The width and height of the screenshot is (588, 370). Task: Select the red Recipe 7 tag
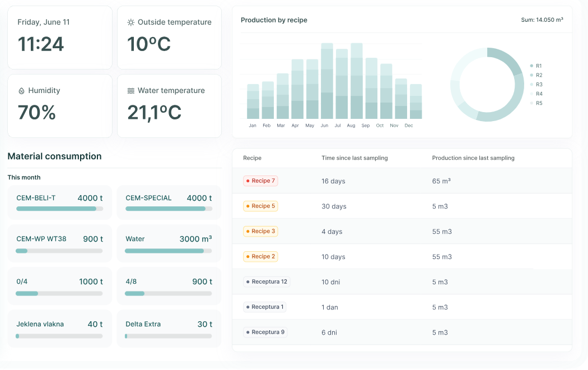260,181
